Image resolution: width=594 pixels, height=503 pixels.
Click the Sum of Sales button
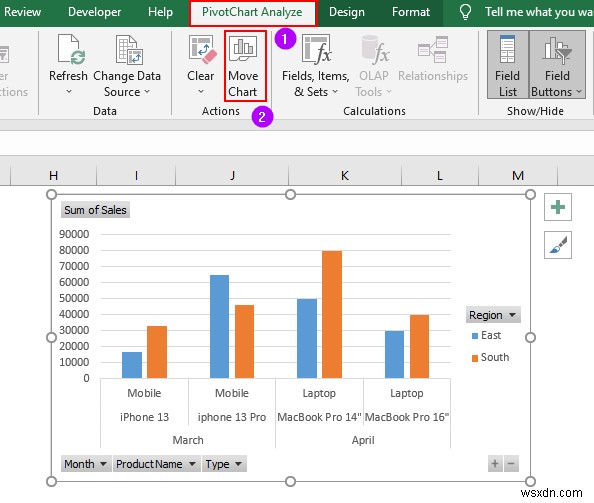pos(95,210)
